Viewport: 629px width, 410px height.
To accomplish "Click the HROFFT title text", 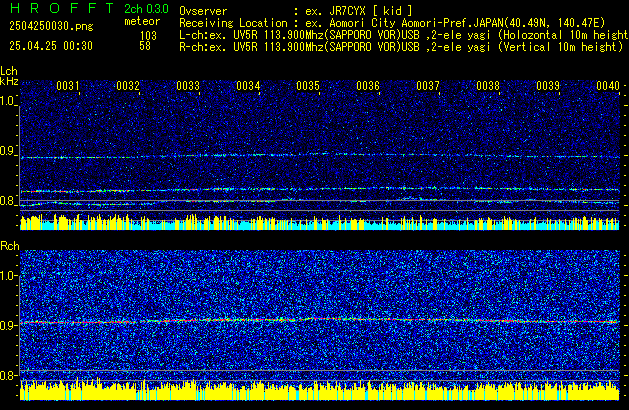I will coord(62,8).
